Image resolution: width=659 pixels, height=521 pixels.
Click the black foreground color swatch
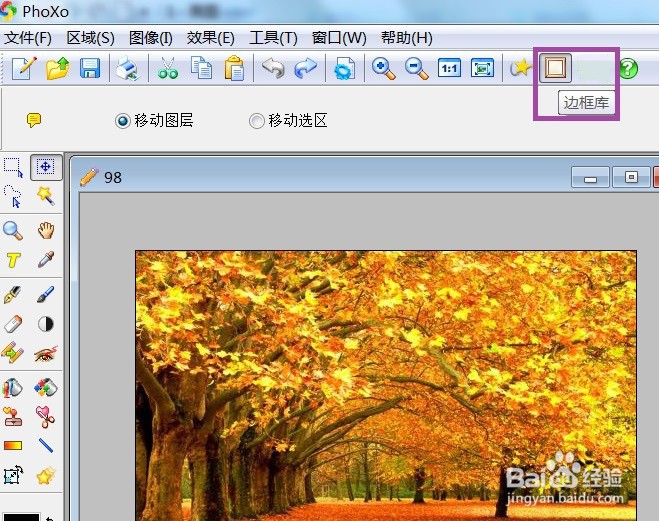point(21,517)
